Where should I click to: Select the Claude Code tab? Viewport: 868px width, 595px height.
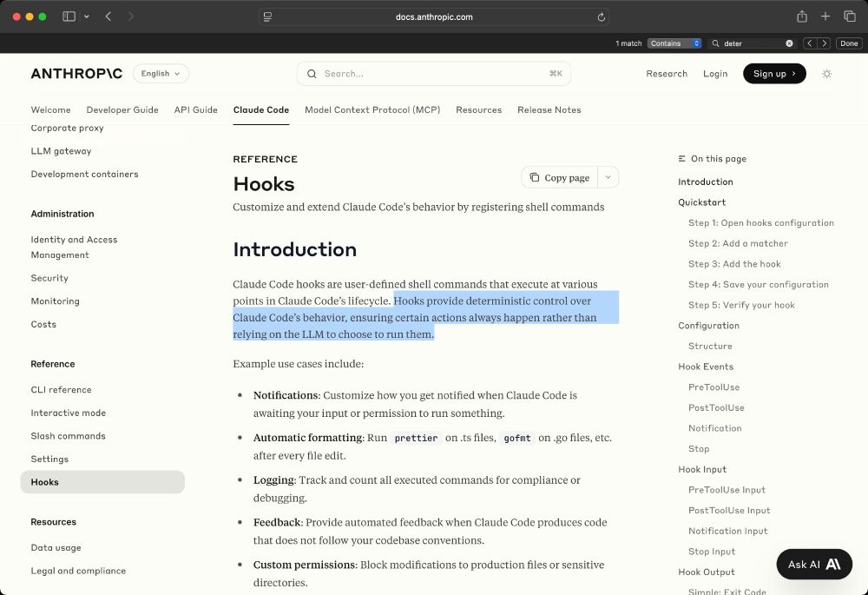point(261,109)
